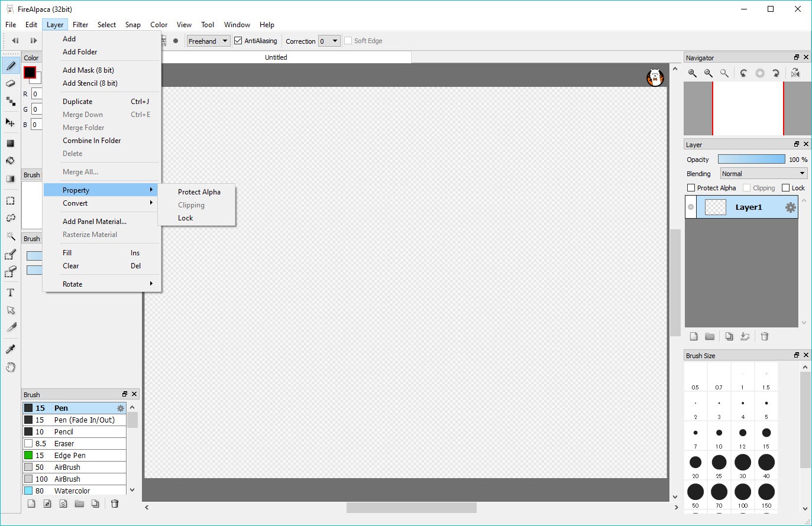Open Layer1 settings gear
This screenshot has width=812, height=526.
pyautogui.click(x=790, y=207)
